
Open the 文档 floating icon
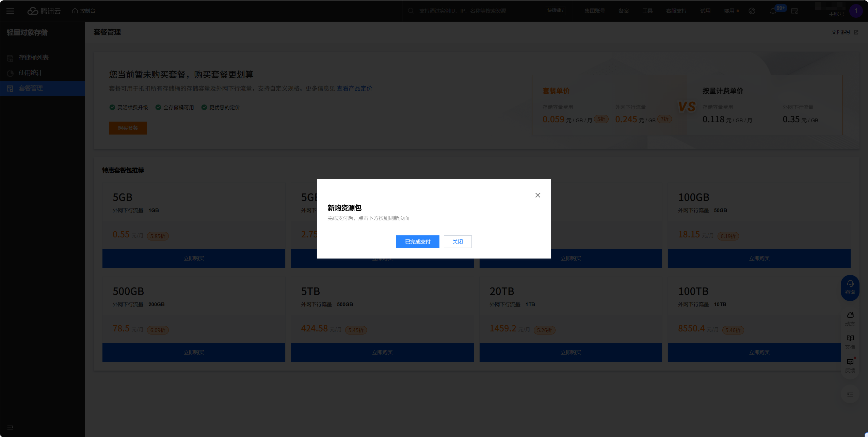pyautogui.click(x=850, y=342)
